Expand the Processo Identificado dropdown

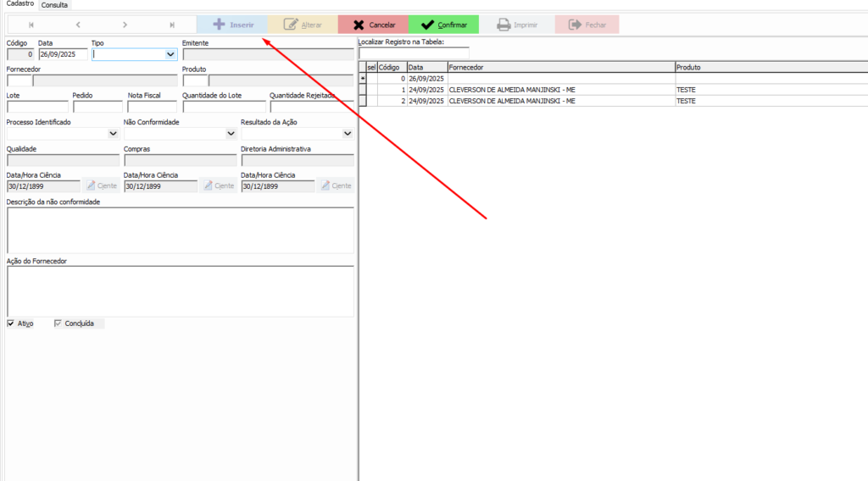tap(114, 133)
